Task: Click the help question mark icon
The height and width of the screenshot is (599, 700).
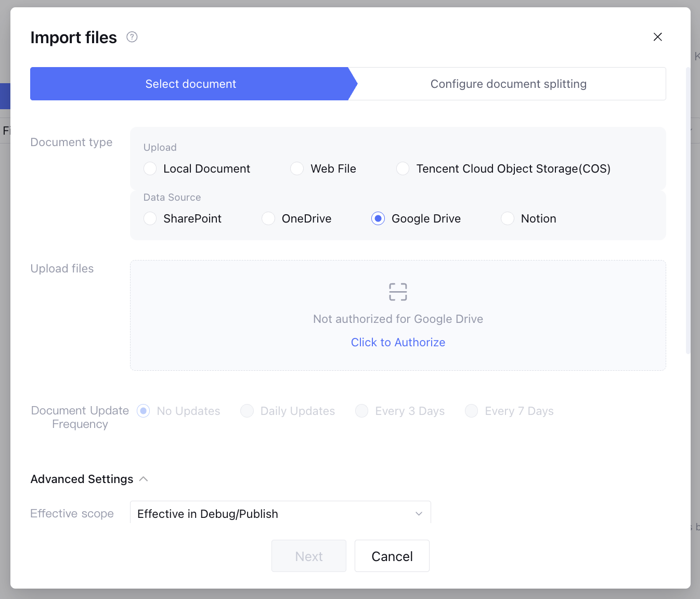Action: coord(132,37)
